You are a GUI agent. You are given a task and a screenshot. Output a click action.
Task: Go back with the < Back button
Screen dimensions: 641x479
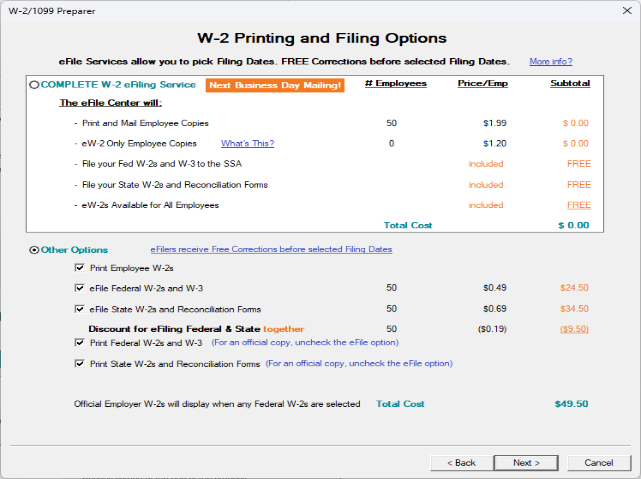[460, 463]
